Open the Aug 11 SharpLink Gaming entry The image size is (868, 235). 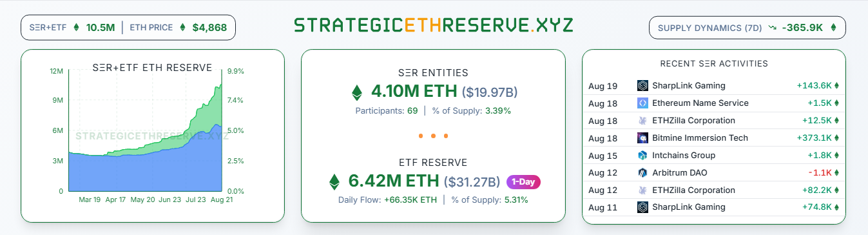point(715,207)
